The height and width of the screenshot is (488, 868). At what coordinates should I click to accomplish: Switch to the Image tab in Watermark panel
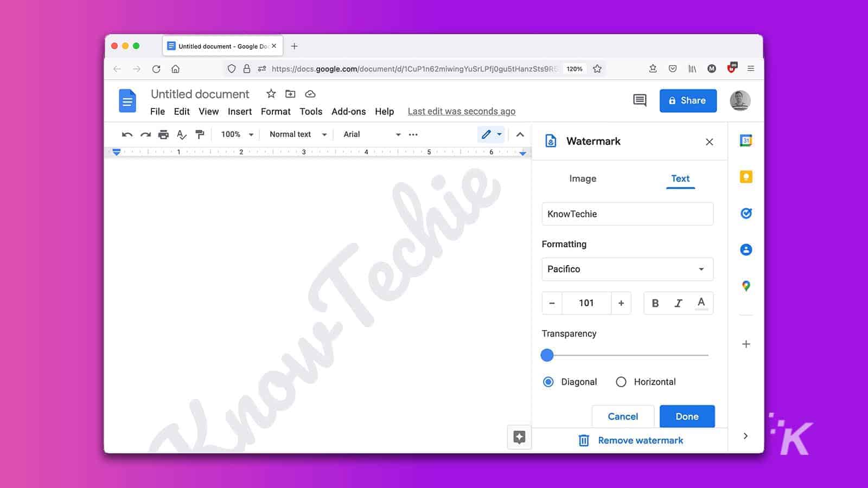click(582, 178)
